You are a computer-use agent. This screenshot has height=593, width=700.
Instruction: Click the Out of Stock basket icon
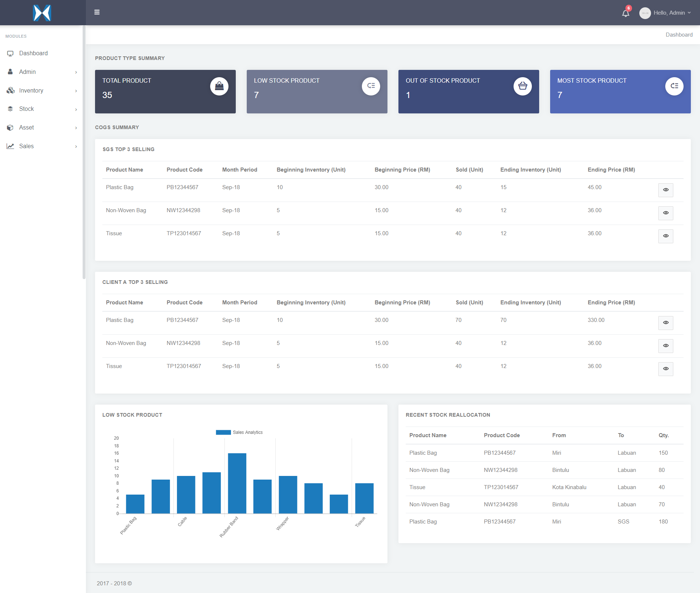pyautogui.click(x=522, y=86)
